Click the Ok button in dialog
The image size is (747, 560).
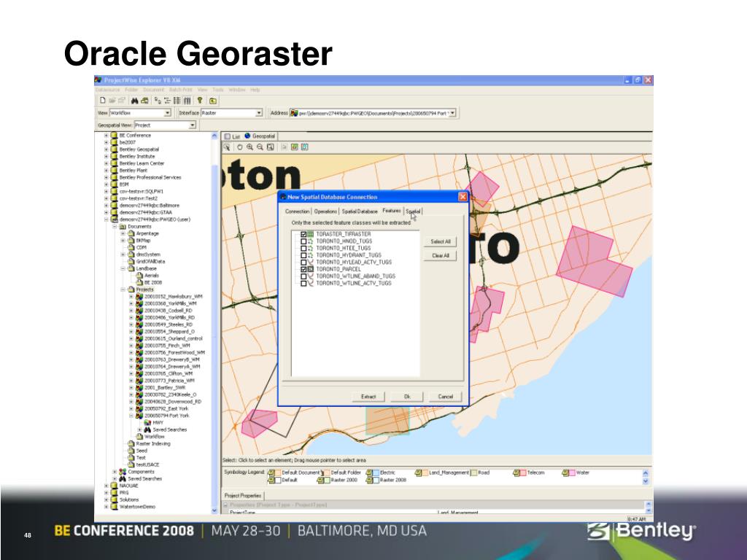coord(407,397)
